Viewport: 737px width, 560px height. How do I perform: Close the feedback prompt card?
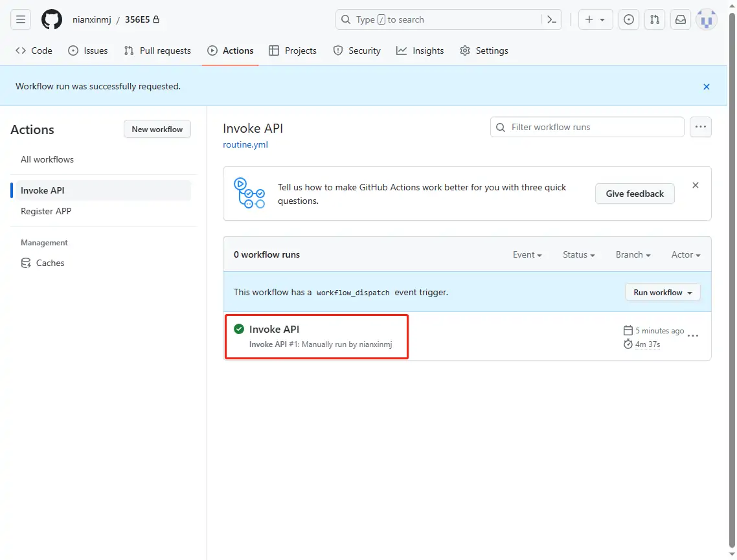point(696,185)
